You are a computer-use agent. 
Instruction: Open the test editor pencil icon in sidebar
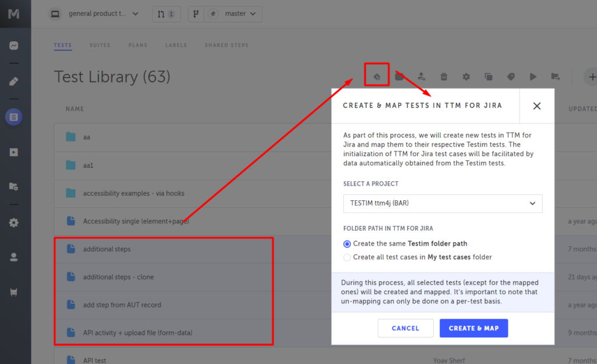14,82
